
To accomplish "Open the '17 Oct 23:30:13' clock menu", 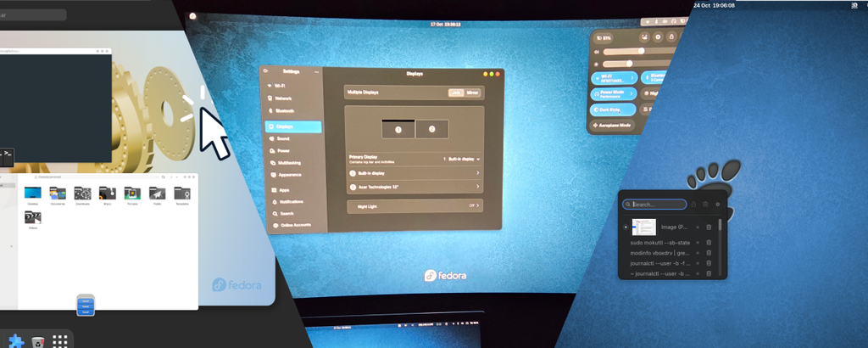I will [x=446, y=25].
